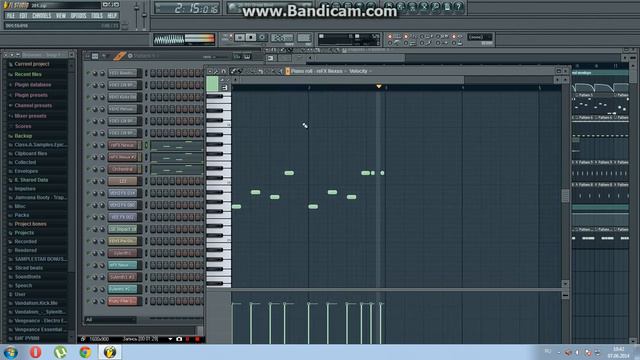Expand Mixer presets folder in browser

30,116
